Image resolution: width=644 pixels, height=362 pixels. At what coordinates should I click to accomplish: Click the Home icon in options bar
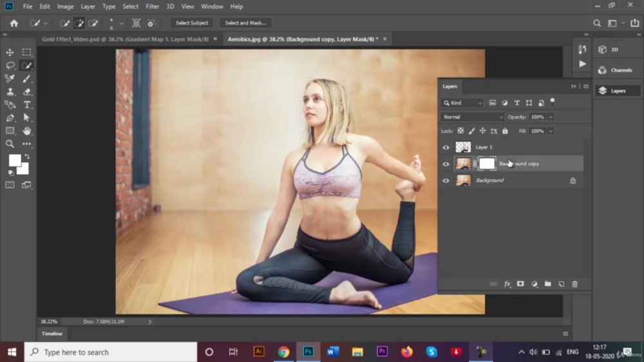[14, 23]
